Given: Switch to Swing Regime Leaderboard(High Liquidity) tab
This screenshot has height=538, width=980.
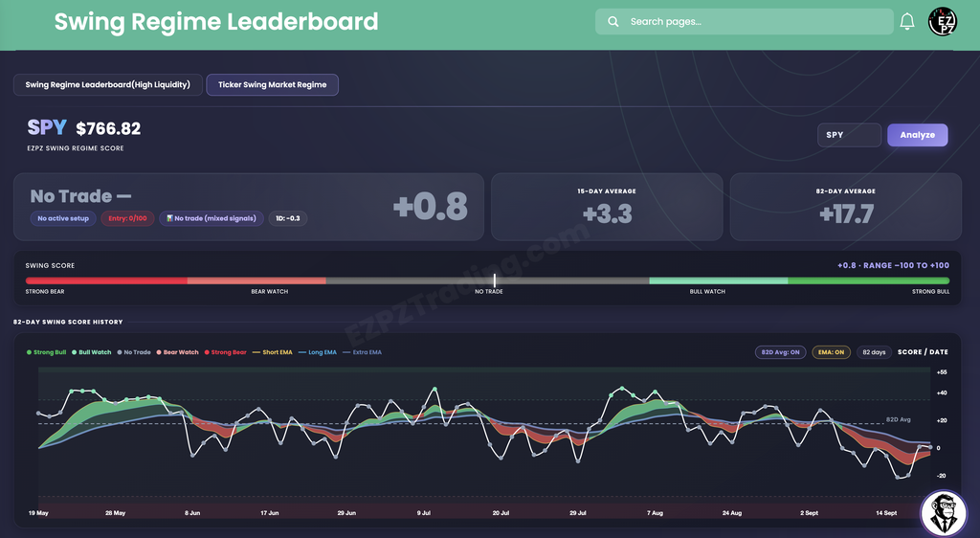Looking at the screenshot, I should click(x=108, y=85).
